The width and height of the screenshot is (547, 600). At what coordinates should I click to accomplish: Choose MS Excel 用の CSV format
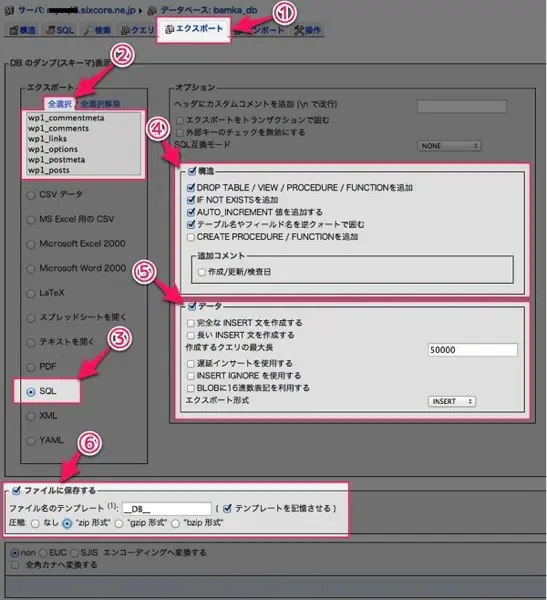click(31, 220)
